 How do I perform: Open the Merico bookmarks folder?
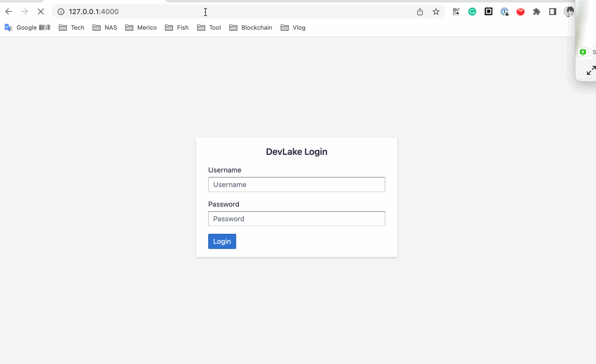[141, 28]
